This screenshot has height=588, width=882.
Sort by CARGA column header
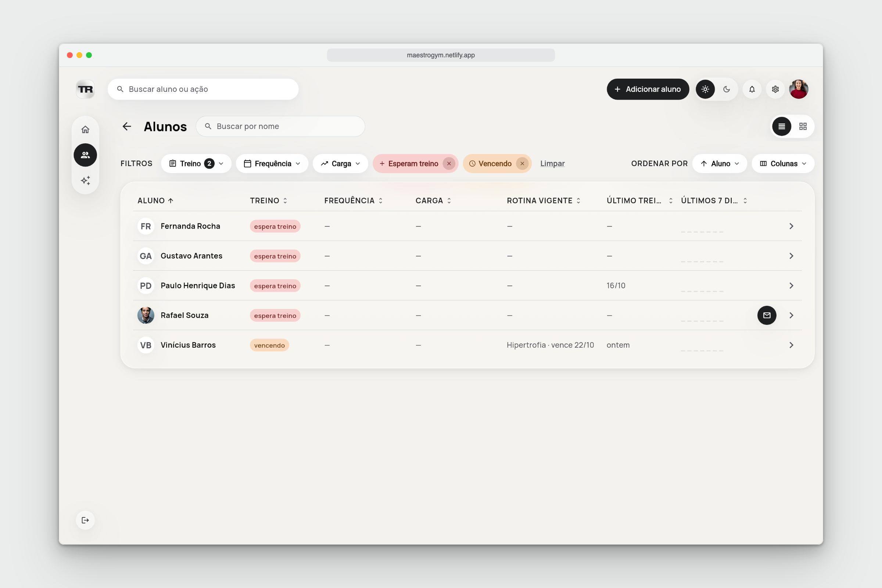(433, 201)
